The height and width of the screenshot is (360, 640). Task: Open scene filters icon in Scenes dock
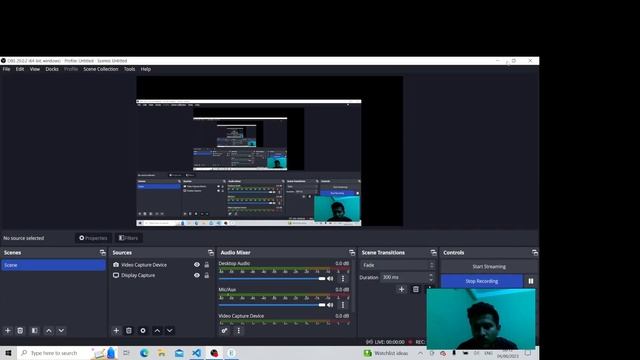click(35, 331)
